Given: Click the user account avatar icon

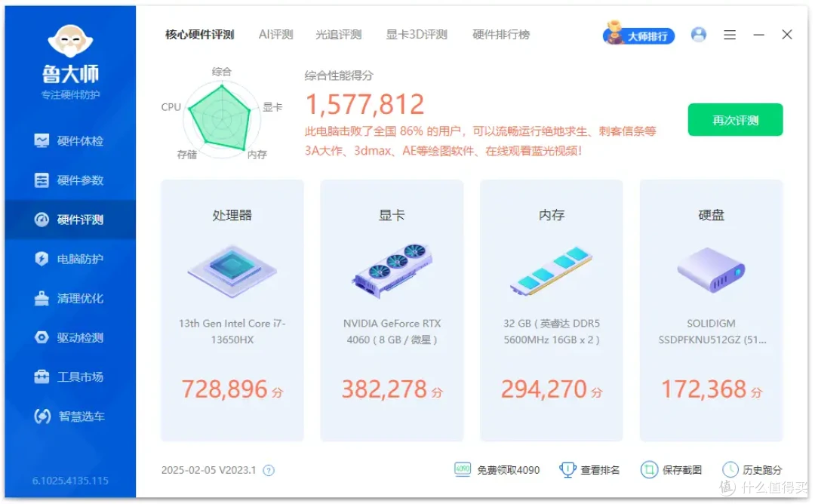Looking at the screenshot, I should click(x=699, y=35).
